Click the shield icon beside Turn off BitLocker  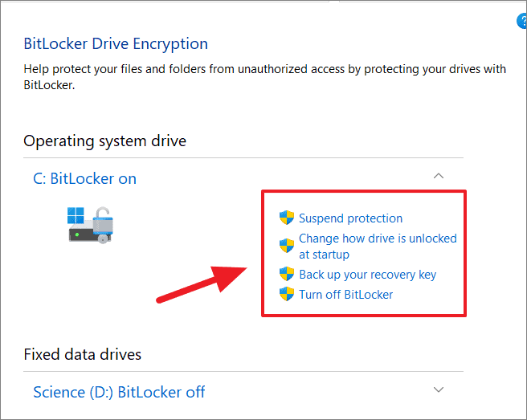point(287,294)
